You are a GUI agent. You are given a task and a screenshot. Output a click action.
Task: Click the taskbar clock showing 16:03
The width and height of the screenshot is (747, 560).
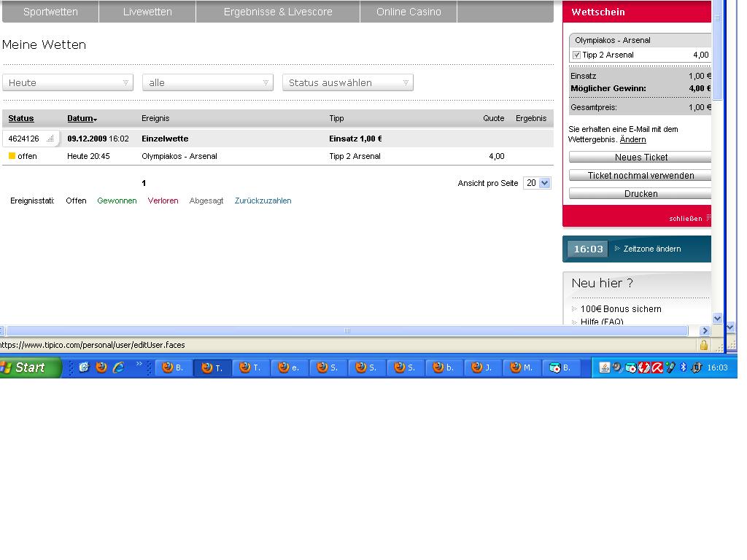(x=717, y=367)
